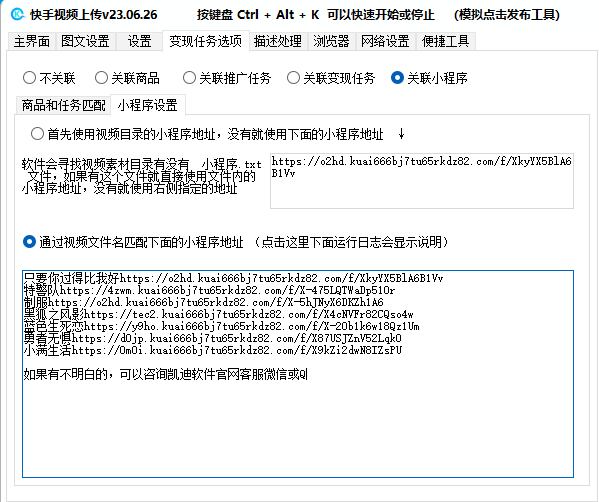
Task: Open the 描述处理 tab
Action: 278,41
